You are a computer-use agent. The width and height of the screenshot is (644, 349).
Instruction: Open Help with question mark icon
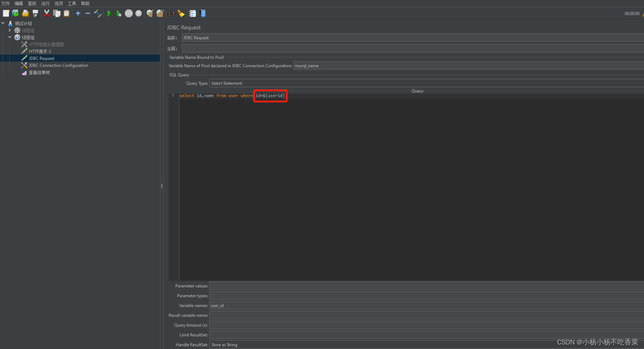click(203, 13)
